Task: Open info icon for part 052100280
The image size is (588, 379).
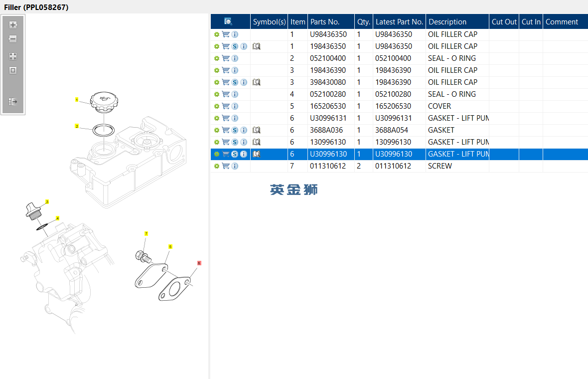Action: 235,94
